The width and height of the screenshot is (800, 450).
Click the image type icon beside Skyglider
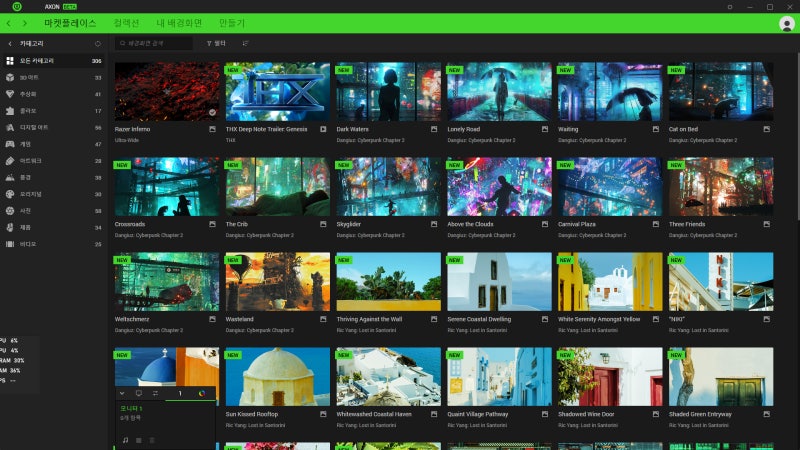[x=434, y=224]
